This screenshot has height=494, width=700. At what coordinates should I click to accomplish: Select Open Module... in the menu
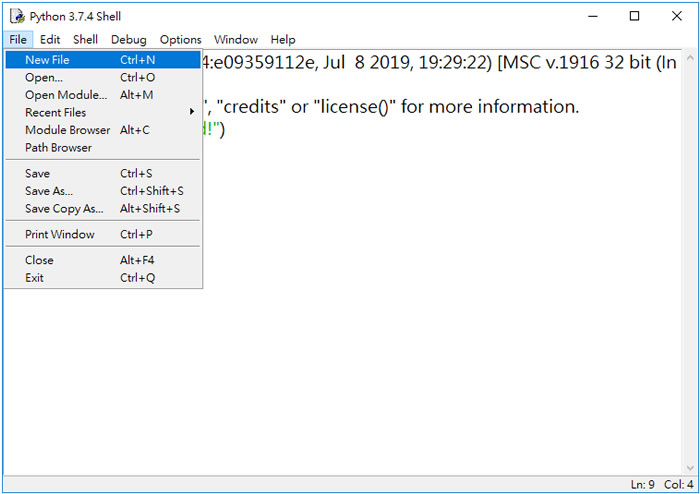[103, 95]
